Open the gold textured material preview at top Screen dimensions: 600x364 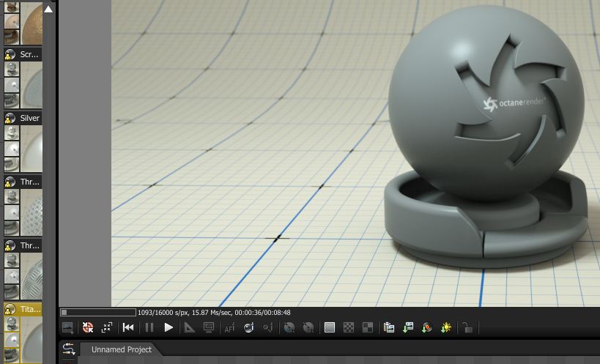pos(32,23)
